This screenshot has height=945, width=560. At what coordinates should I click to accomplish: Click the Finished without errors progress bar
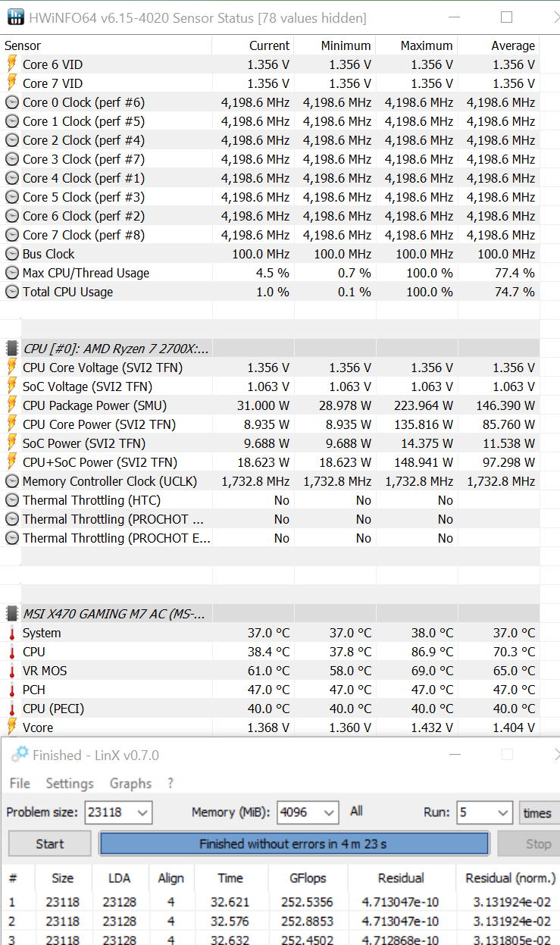click(294, 843)
